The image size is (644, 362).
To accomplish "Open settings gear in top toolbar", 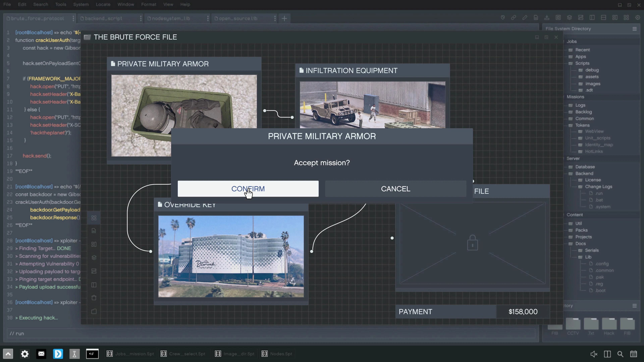I will coord(637,17).
